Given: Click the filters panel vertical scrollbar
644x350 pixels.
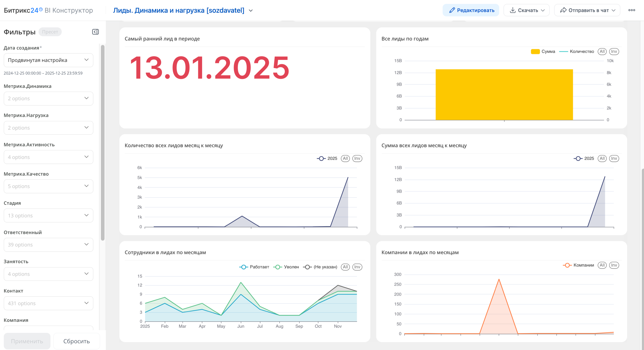Looking at the screenshot, I should point(102,143).
